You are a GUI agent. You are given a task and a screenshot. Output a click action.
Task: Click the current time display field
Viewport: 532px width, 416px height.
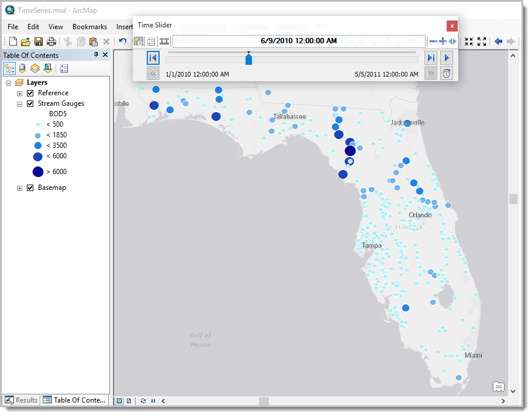coord(298,41)
